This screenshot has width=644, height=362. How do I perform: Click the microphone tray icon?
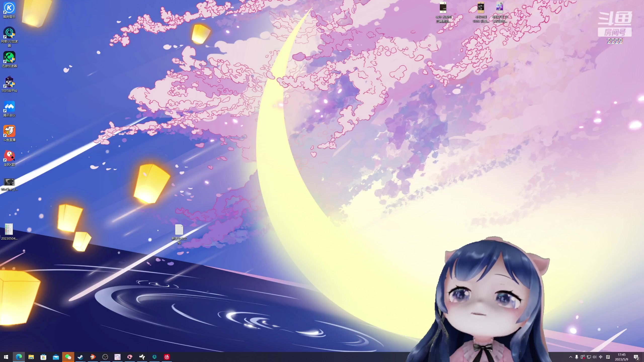pos(577,357)
